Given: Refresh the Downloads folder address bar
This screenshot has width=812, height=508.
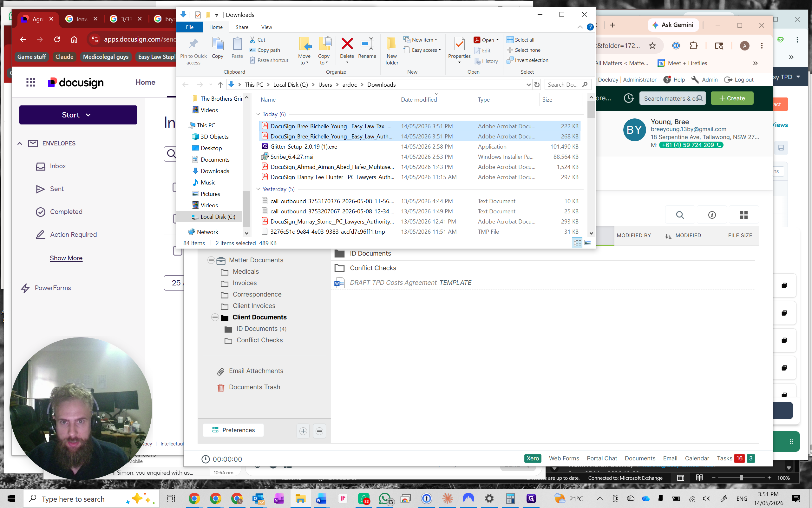Looking at the screenshot, I should (x=537, y=85).
